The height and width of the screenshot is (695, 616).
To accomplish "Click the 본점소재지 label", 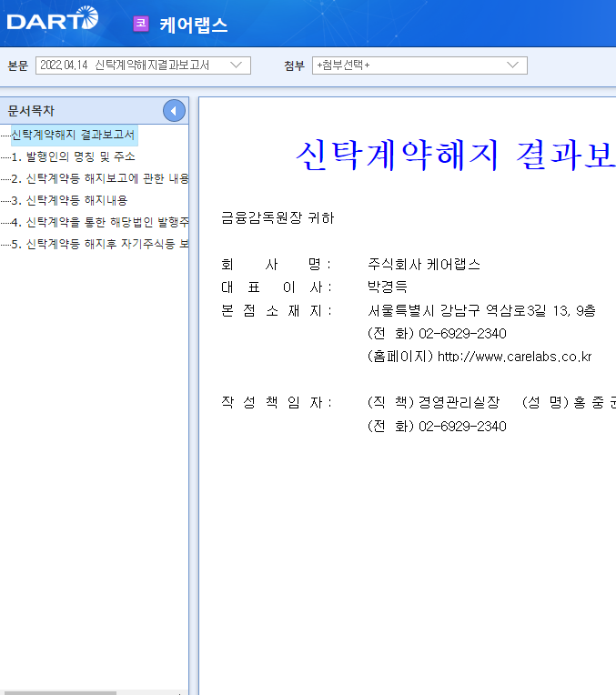I will coord(277,311).
